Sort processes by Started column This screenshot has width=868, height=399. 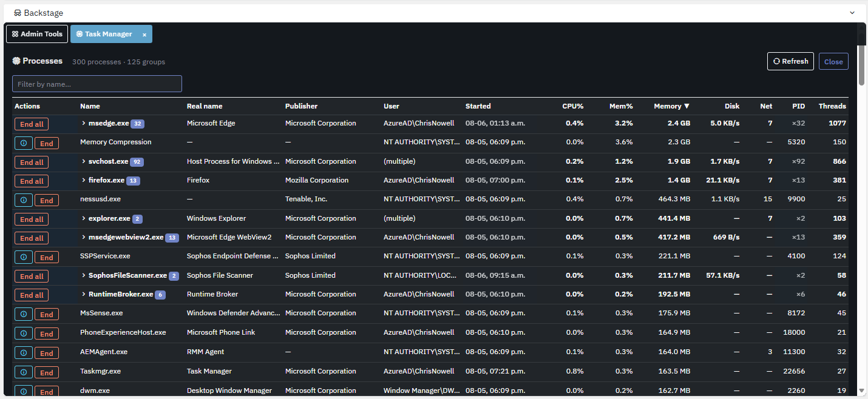pyautogui.click(x=478, y=106)
